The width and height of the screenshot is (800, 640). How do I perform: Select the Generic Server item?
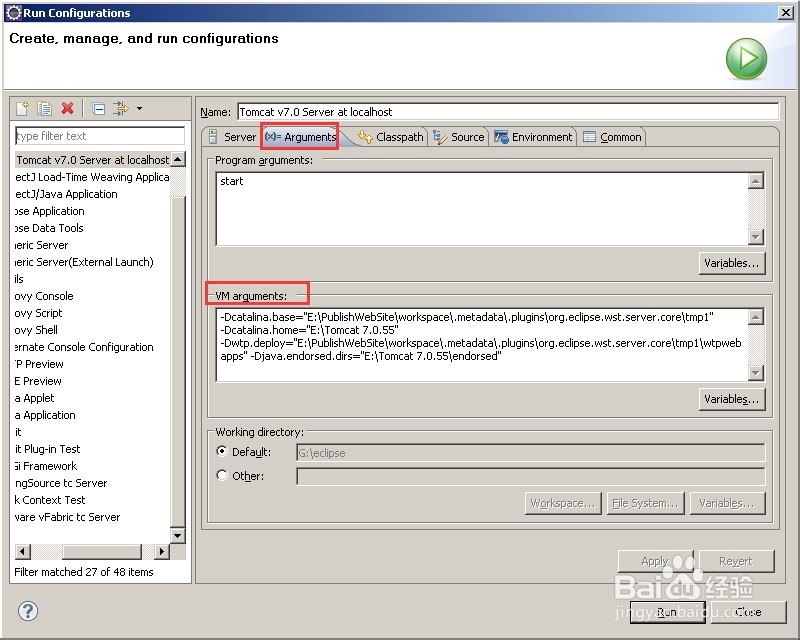[x=42, y=245]
